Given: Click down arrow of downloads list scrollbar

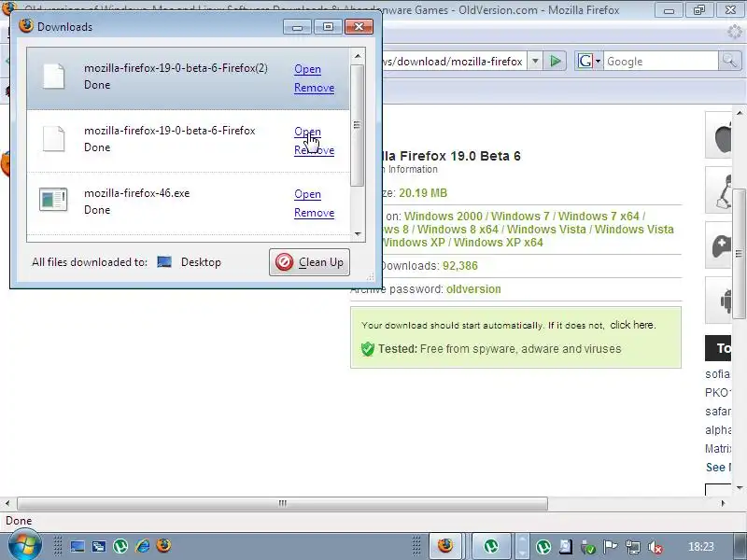Looking at the screenshot, I should 358,234.
